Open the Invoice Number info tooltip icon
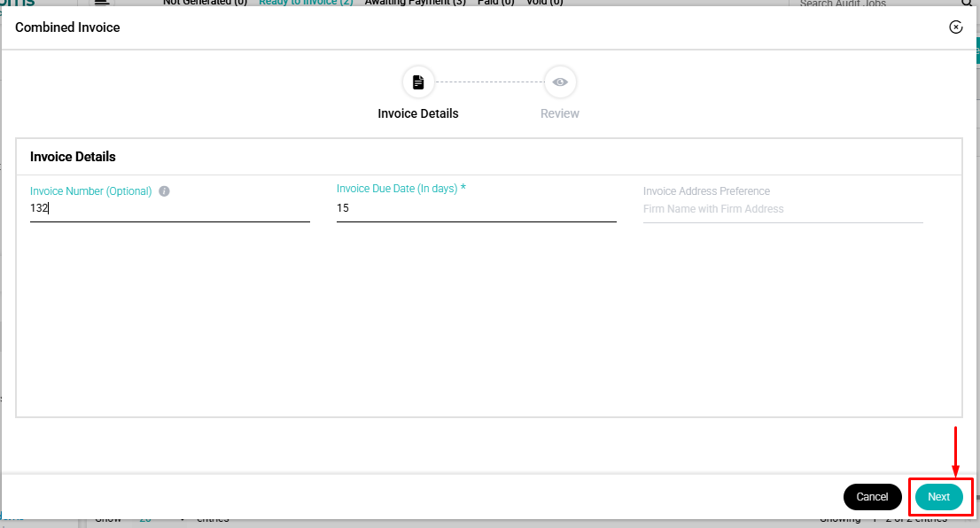The image size is (980, 528). click(x=164, y=191)
